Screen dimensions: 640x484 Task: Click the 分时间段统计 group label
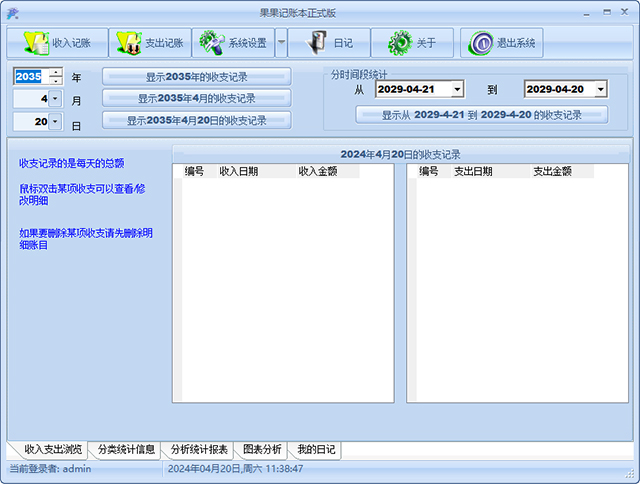tap(359, 75)
